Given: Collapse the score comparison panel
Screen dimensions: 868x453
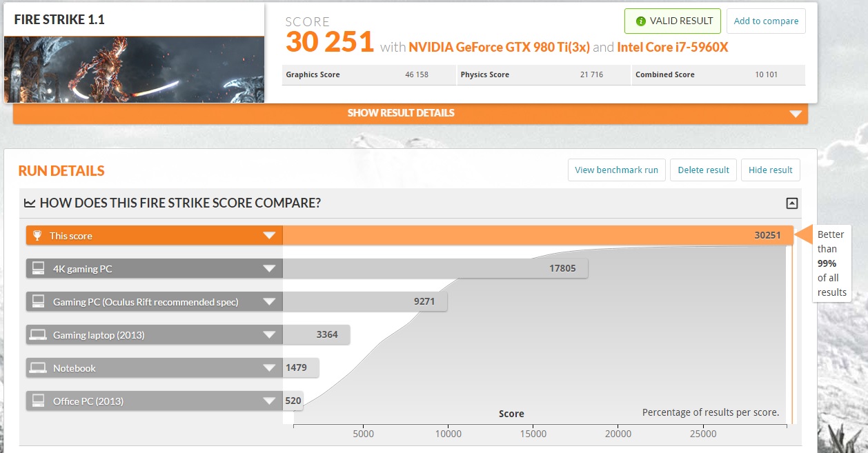Looking at the screenshot, I should coord(792,203).
